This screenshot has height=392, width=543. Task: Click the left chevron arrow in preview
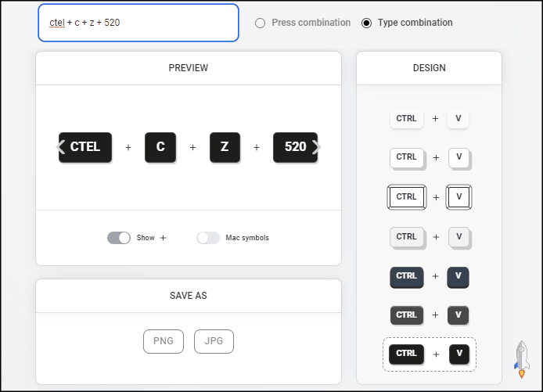click(x=60, y=147)
